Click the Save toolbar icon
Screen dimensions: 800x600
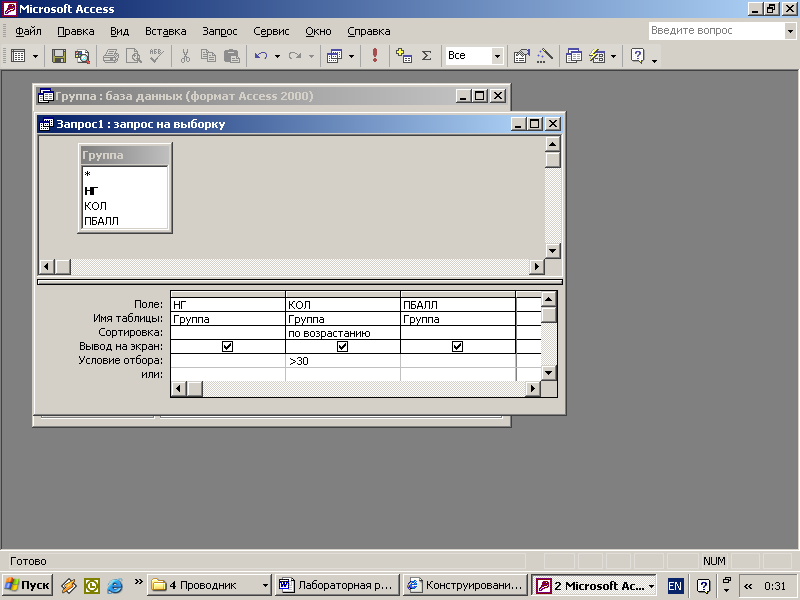59,56
